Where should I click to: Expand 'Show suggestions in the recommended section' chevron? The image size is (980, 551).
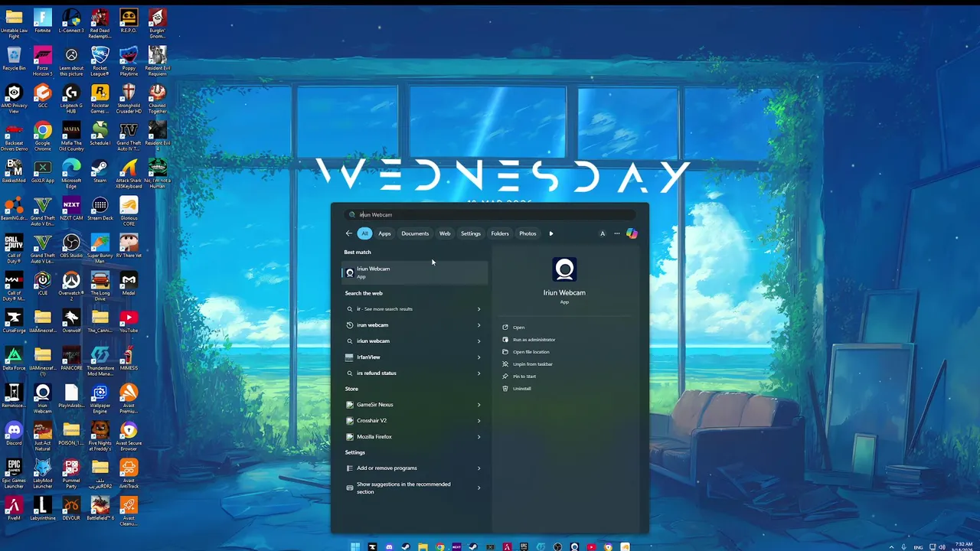479,487
